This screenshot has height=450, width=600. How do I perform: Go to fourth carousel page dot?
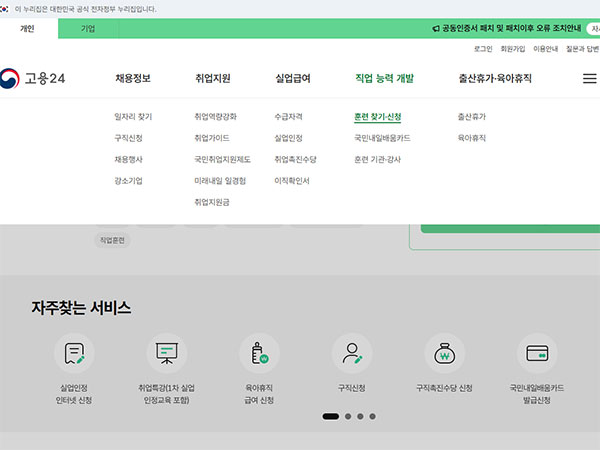[372, 416]
